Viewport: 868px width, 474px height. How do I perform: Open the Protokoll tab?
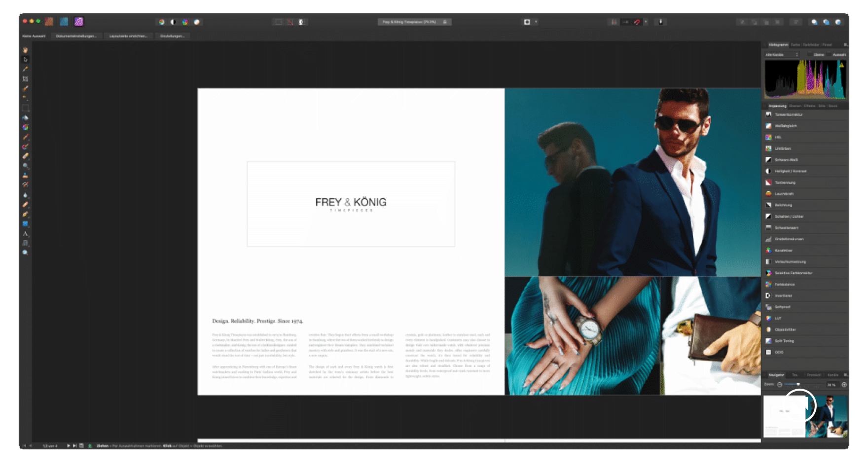pyautogui.click(x=814, y=375)
